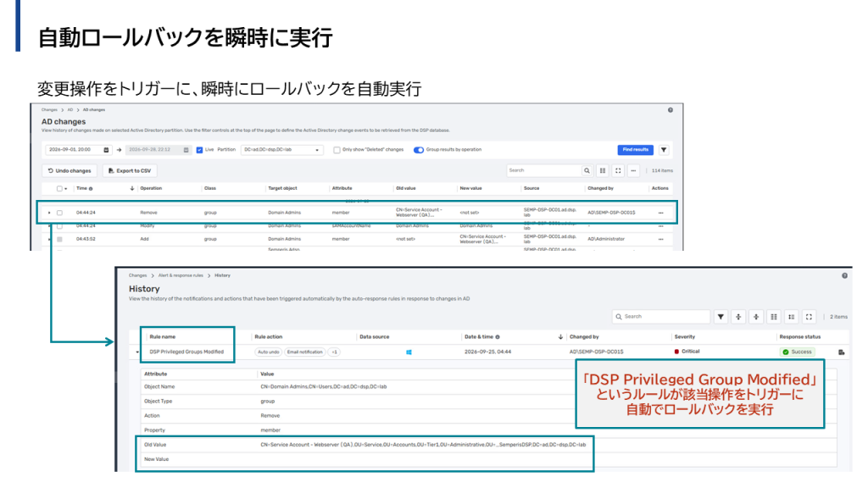
Task: Open actions menu for 04:43:52 Add row
Action: pyautogui.click(x=660, y=240)
